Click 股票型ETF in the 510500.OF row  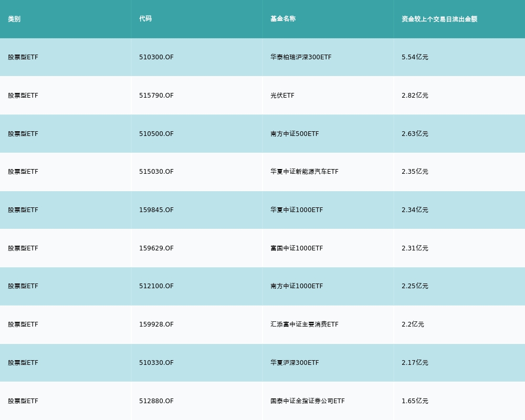pyautogui.click(x=23, y=134)
